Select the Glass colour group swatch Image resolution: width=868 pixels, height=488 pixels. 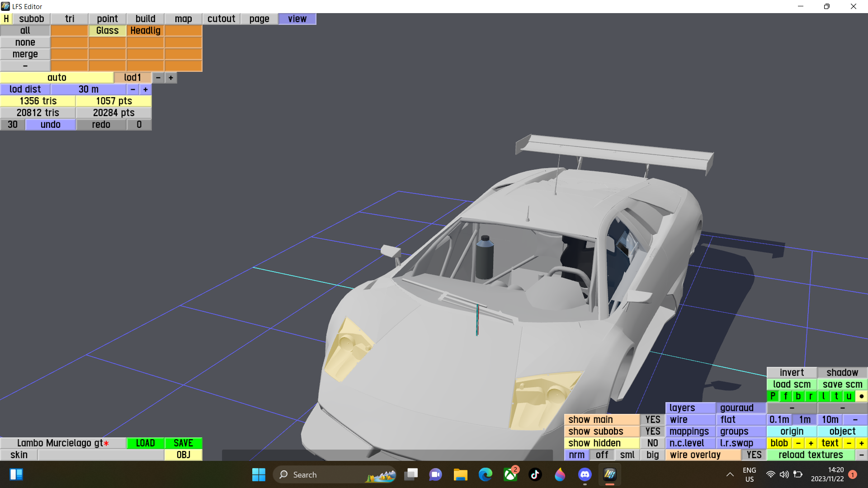[x=107, y=30]
